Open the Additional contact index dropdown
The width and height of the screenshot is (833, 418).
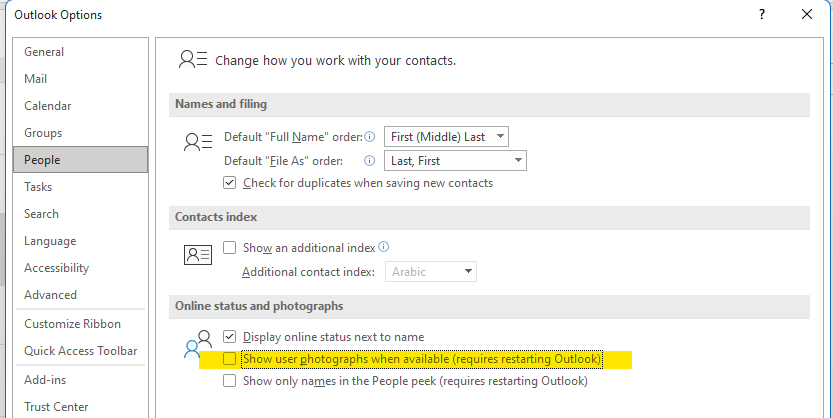tap(430, 271)
